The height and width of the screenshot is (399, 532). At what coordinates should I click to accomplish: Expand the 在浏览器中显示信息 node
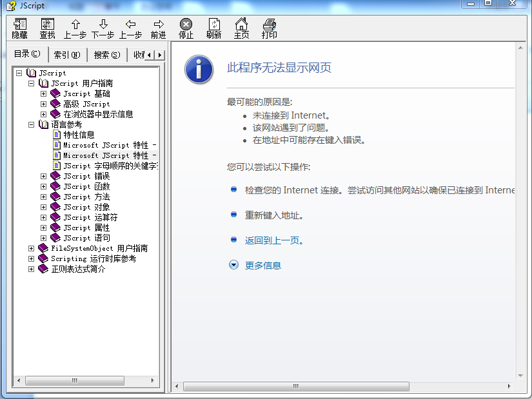pyautogui.click(x=43, y=114)
